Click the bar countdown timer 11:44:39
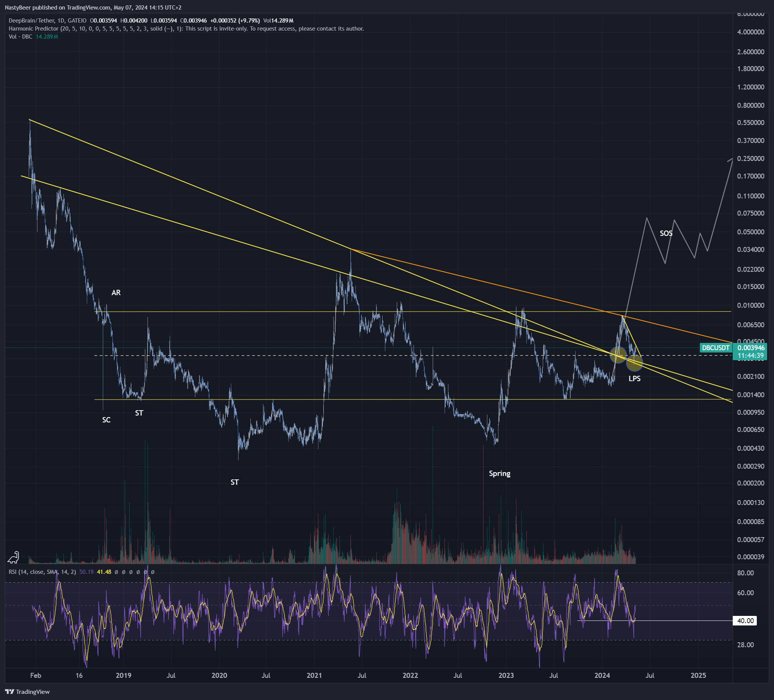The image size is (774, 700). click(750, 356)
